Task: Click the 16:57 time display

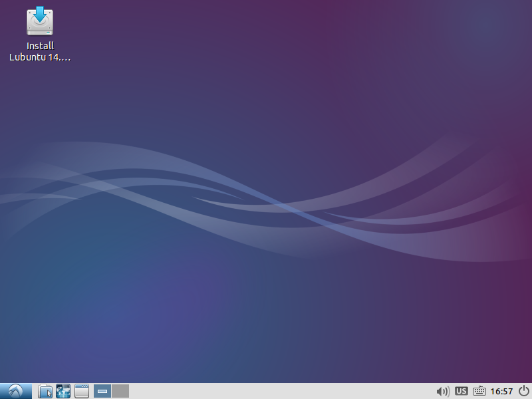Action: pyautogui.click(x=501, y=391)
